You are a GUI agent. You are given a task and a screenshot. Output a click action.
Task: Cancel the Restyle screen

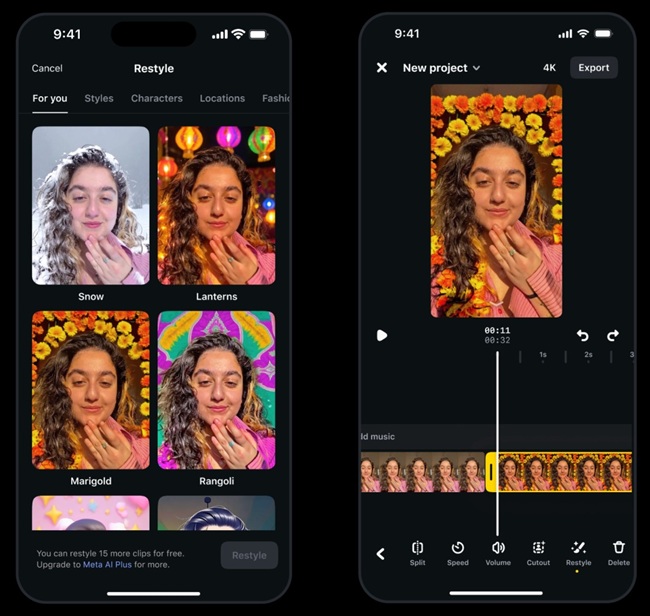[x=47, y=69]
